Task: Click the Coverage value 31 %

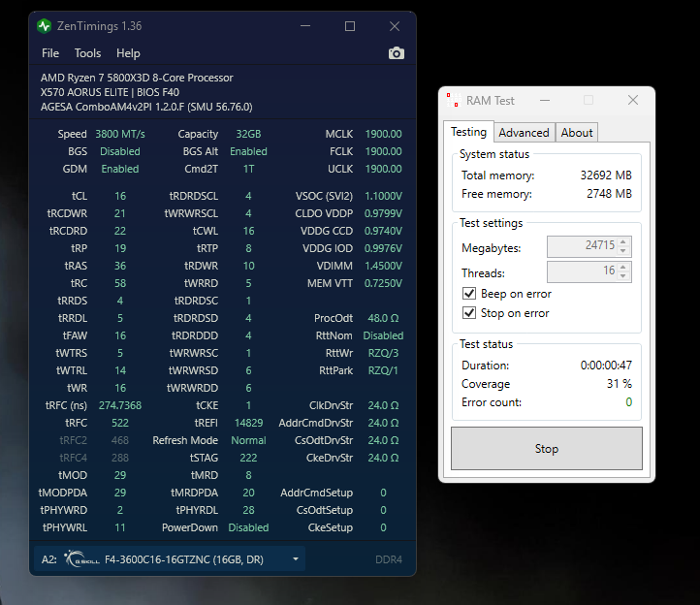Action: pos(620,384)
